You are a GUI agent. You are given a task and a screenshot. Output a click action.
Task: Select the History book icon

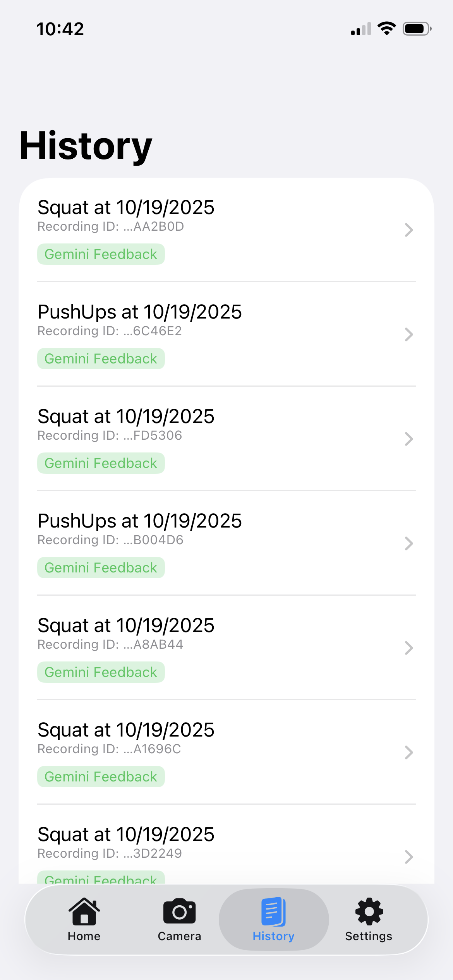pos(273,911)
